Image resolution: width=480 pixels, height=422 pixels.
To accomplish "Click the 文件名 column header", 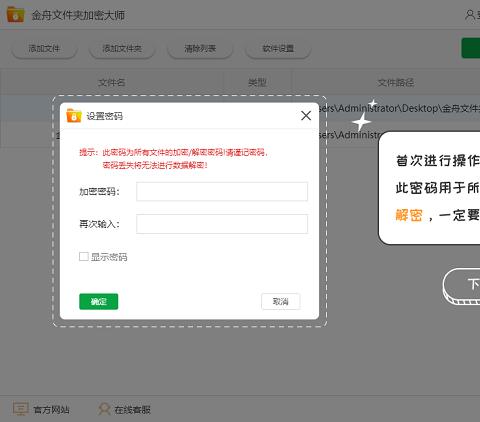I will [112, 82].
